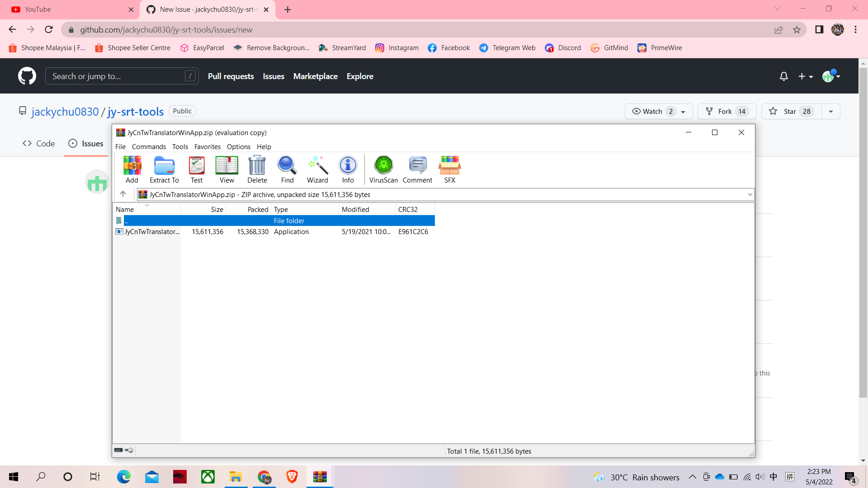
Task: Show archive Info
Action: 348,169
